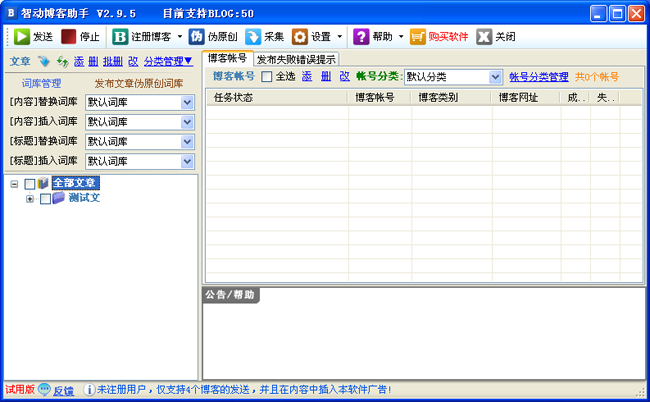Click the 共0个帐号 count text

click(597, 77)
